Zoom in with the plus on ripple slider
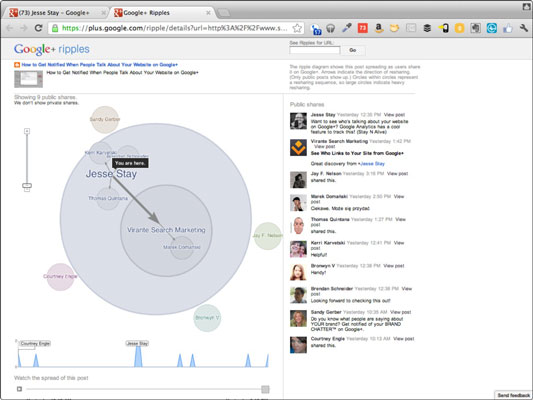Viewport: 533px width, 400px height. 27,131
